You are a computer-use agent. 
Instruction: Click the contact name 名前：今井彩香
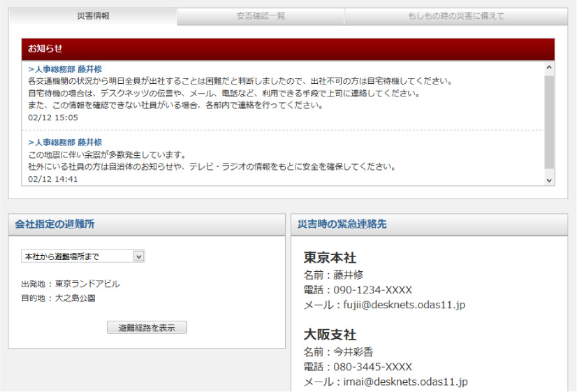pos(338,352)
